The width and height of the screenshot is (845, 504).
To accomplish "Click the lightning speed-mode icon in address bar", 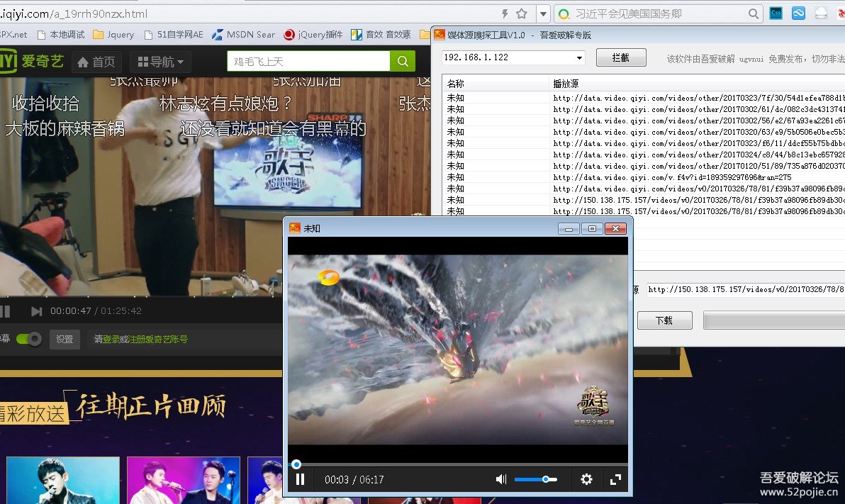I will coord(505,13).
